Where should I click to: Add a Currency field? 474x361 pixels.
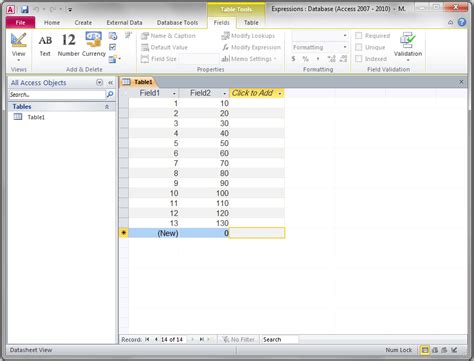tap(94, 45)
